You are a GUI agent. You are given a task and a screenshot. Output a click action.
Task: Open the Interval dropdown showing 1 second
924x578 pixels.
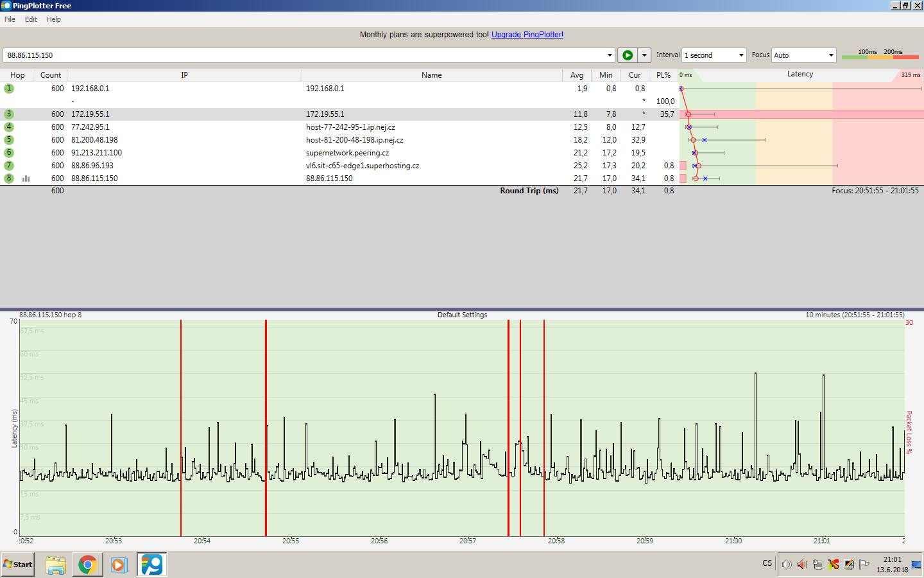[x=714, y=55]
